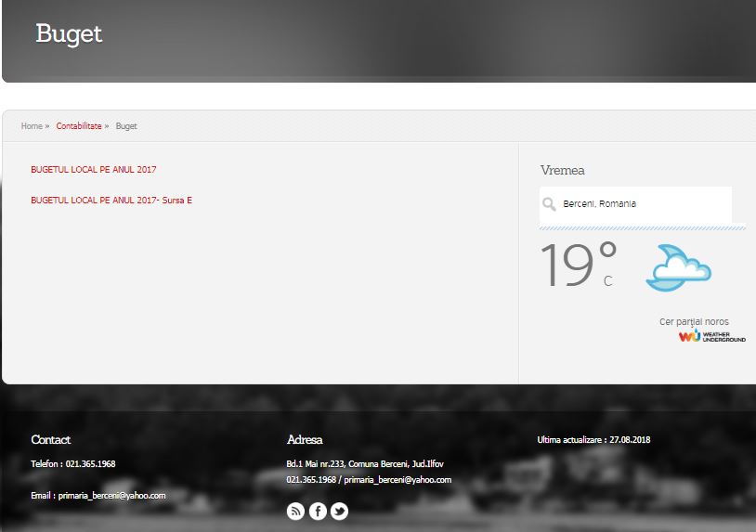The height and width of the screenshot is (532, 756).
Task: Click the Buget page title
Action: click(69, 34)
